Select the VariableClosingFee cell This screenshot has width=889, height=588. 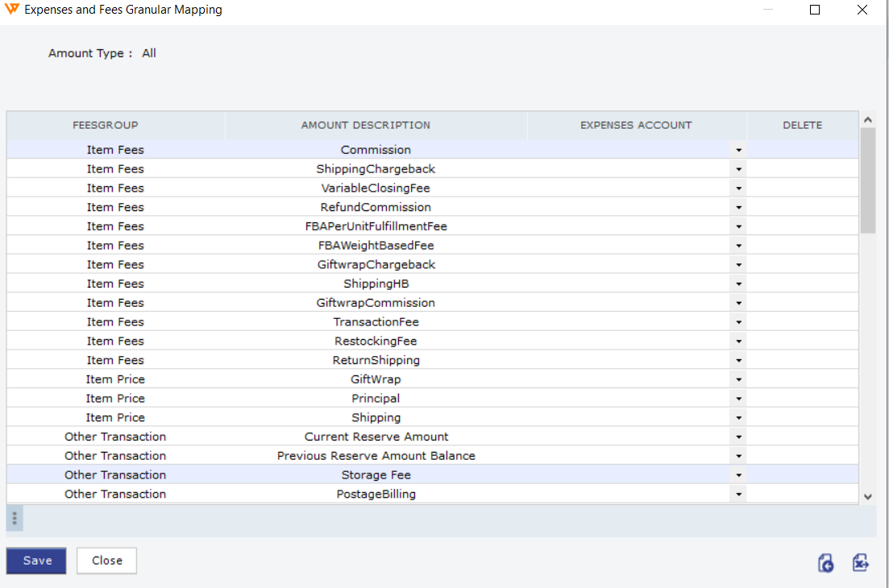(376, 188)
